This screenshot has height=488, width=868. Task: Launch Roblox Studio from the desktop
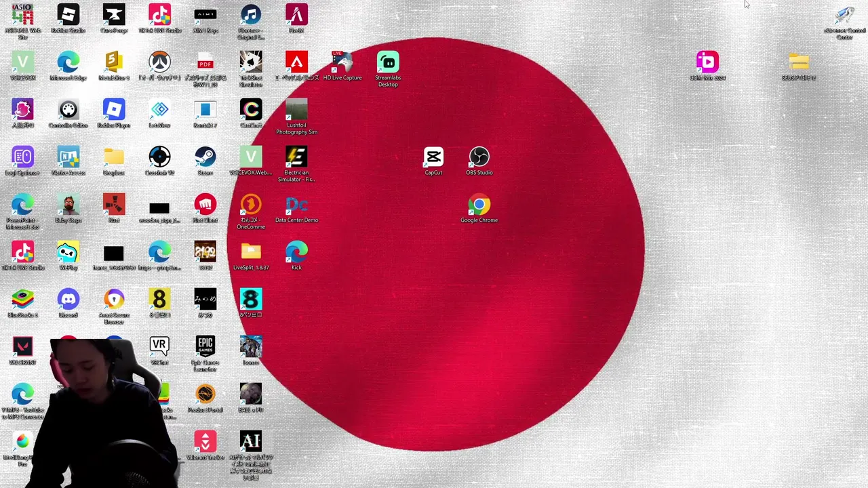pyautogui.click(x=68, y=18)
